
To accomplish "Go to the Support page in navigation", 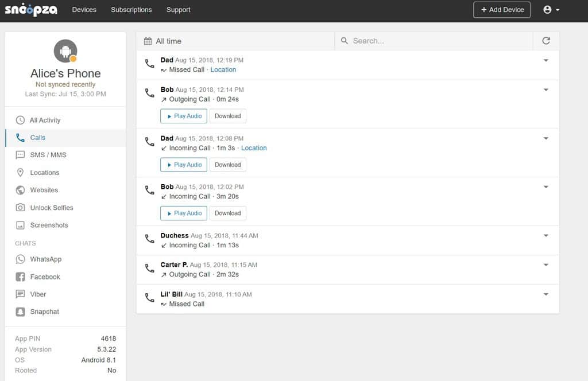I will (x=178, y=10).
